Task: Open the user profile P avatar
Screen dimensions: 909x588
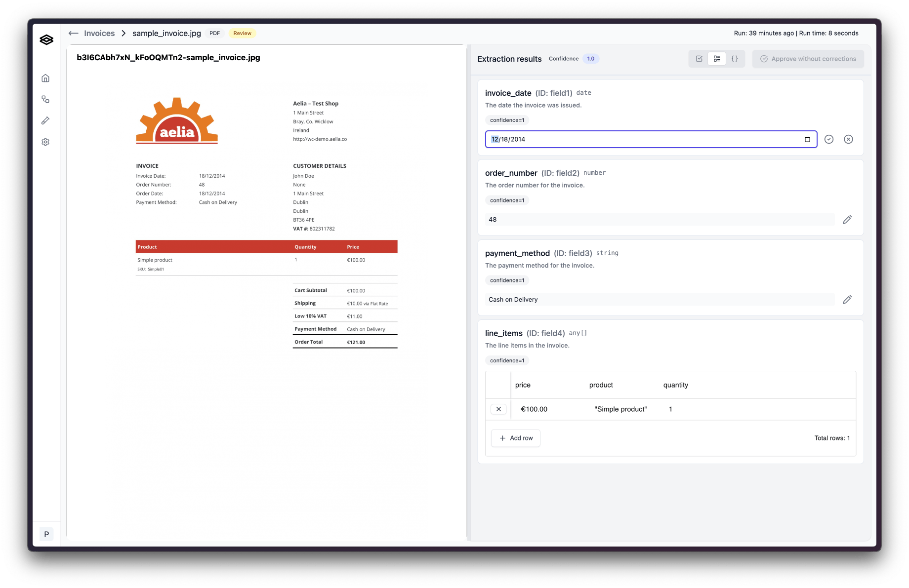Action: [x=46, y=534]
